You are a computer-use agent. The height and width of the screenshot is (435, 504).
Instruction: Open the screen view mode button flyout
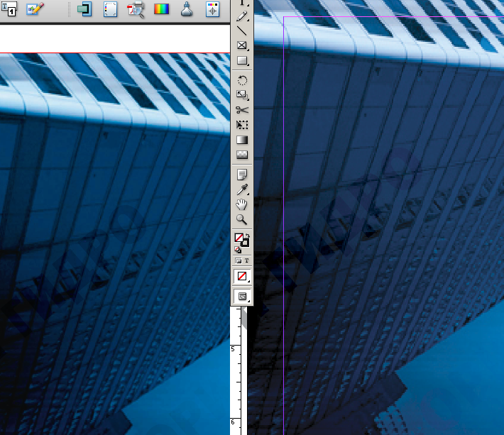pos(242,296)
